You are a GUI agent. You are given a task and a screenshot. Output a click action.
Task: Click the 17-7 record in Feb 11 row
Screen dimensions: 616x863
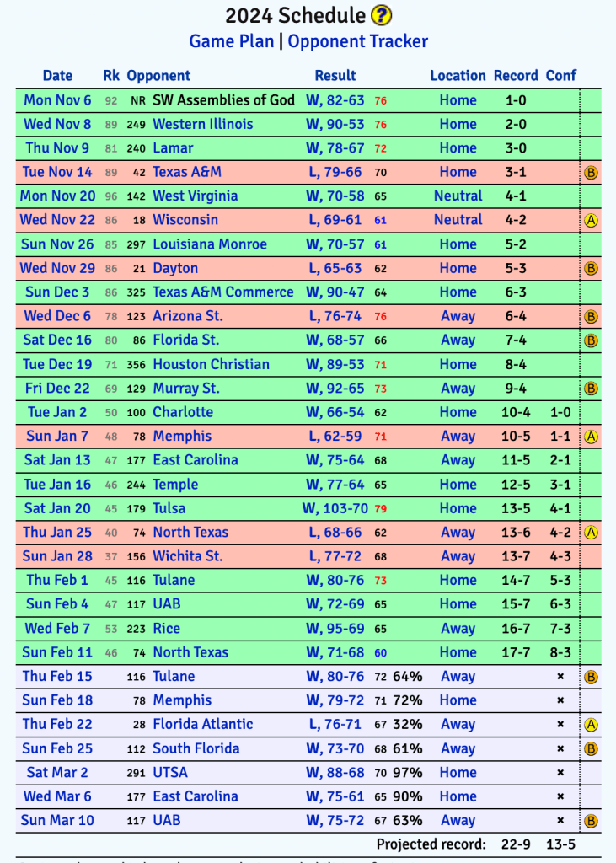(x=516, y=652)
